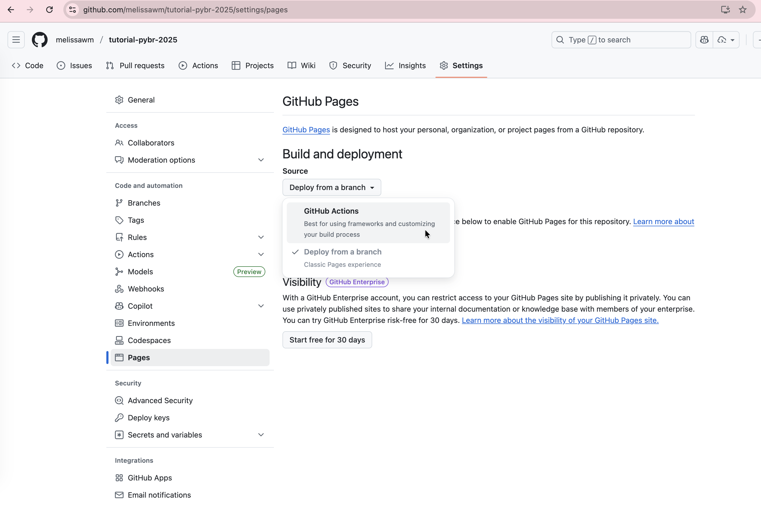Screen dimensions: 761x532
Task: Open Webhooks in the settings sidebar
Action: (x=146, y=289)
